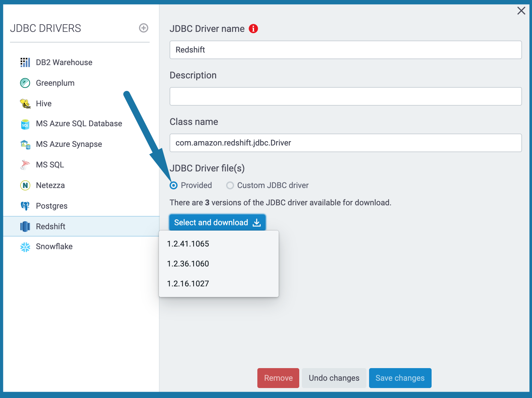Focus the Class name input field
This screenshot has height=398, width=532.
[346, 143]
